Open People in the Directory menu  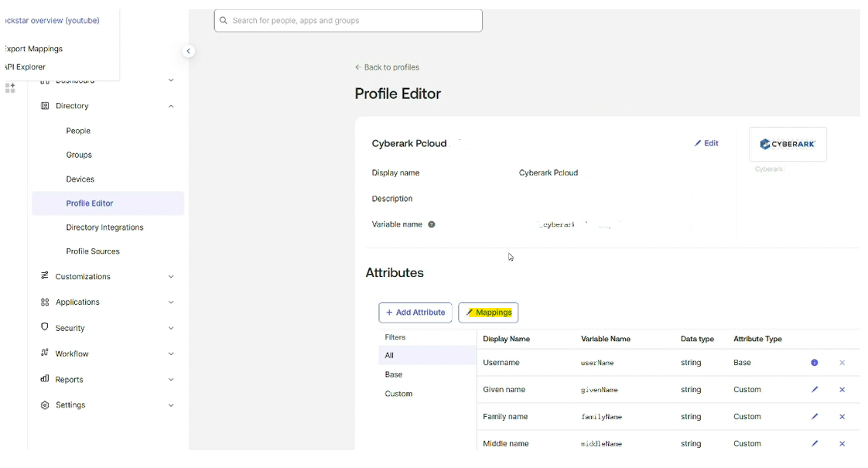pos(78,131)
